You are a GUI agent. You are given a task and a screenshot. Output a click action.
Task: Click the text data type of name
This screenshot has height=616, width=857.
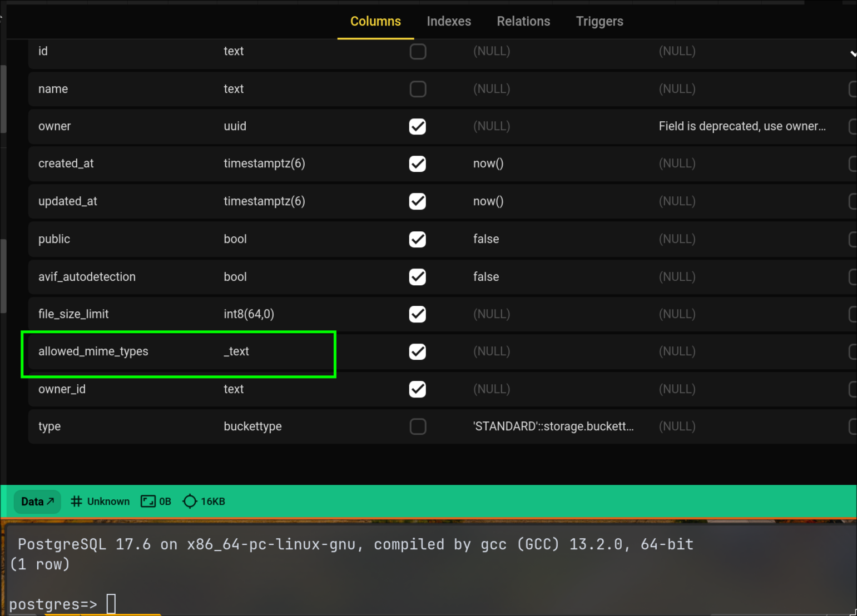click(x=234, y=89)
